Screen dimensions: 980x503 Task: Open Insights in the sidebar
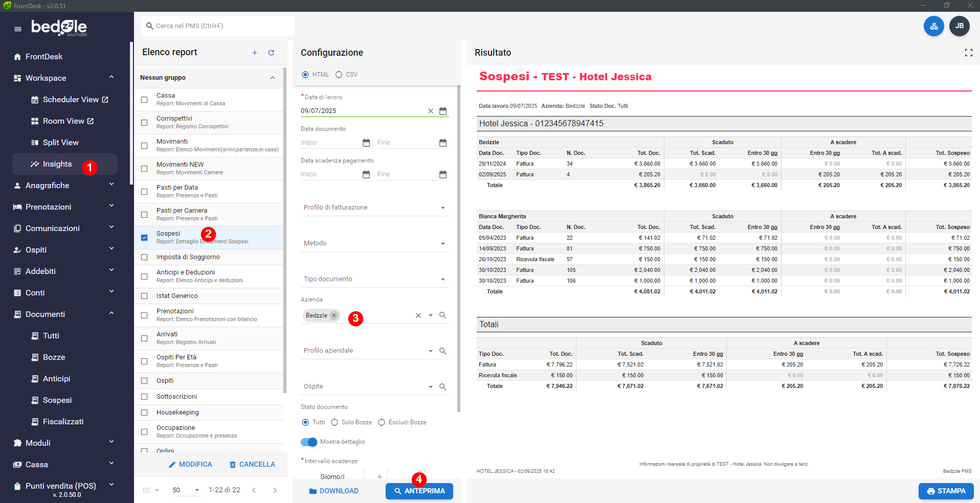(x=57, y=164)
